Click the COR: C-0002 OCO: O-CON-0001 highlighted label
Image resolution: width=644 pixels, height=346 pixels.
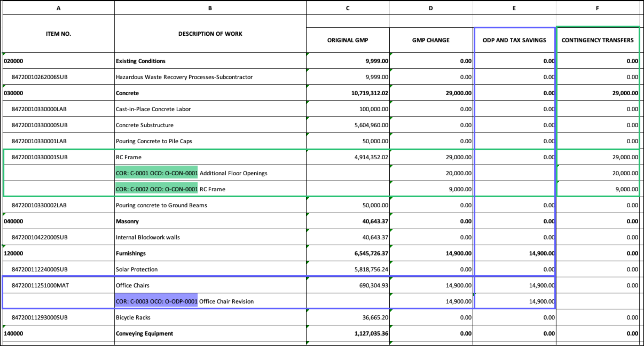pyautogui.click(x=157, y=189)
